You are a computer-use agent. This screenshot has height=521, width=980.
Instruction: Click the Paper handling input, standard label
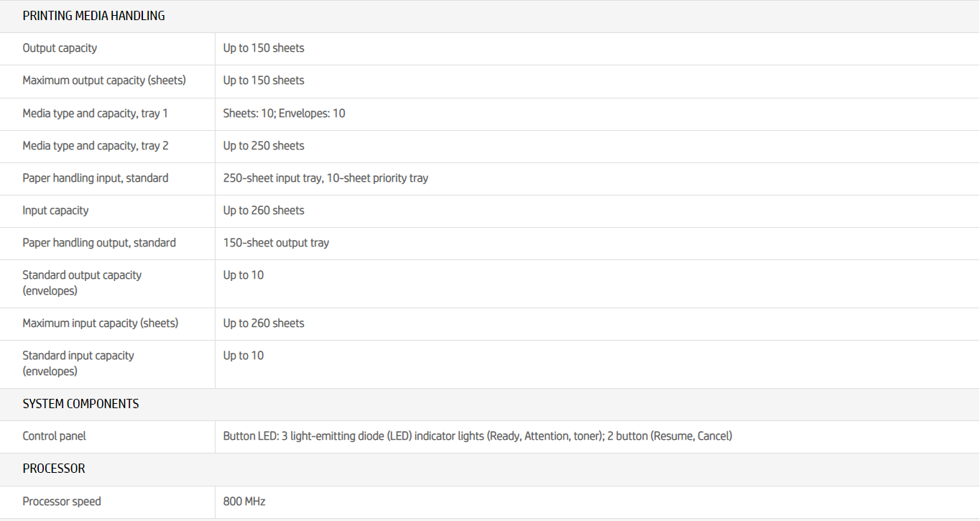pos(96,178)
